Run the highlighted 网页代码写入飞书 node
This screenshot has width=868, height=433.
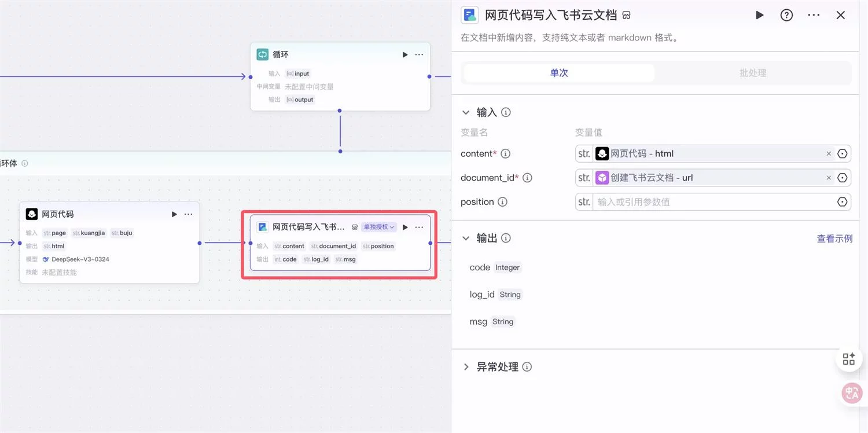(x=404, y=226)
